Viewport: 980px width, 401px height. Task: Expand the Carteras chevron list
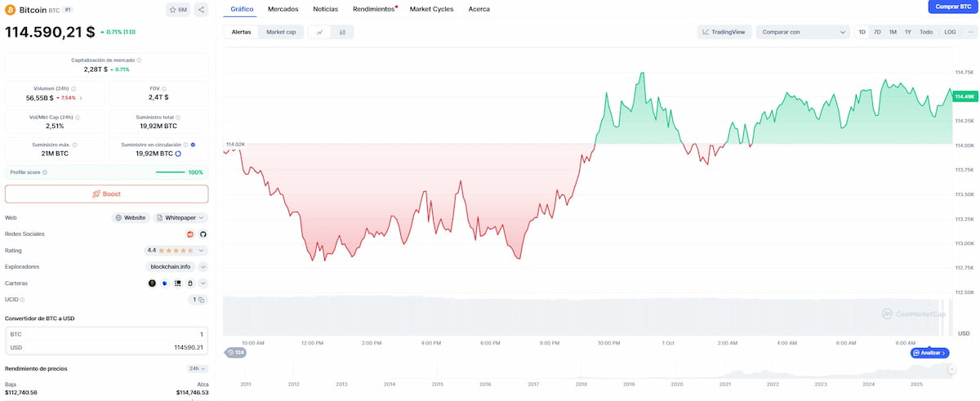(x=203, y=283)
